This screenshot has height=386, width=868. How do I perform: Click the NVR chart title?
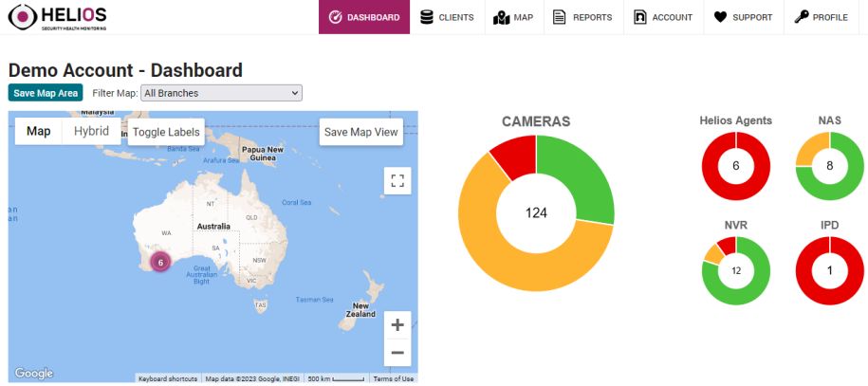click(736, 226)
